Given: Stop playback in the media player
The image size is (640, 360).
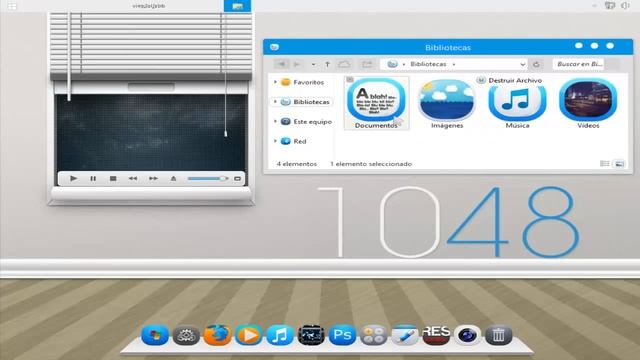Looking at the screenshot, I should (x=113, y=178).
